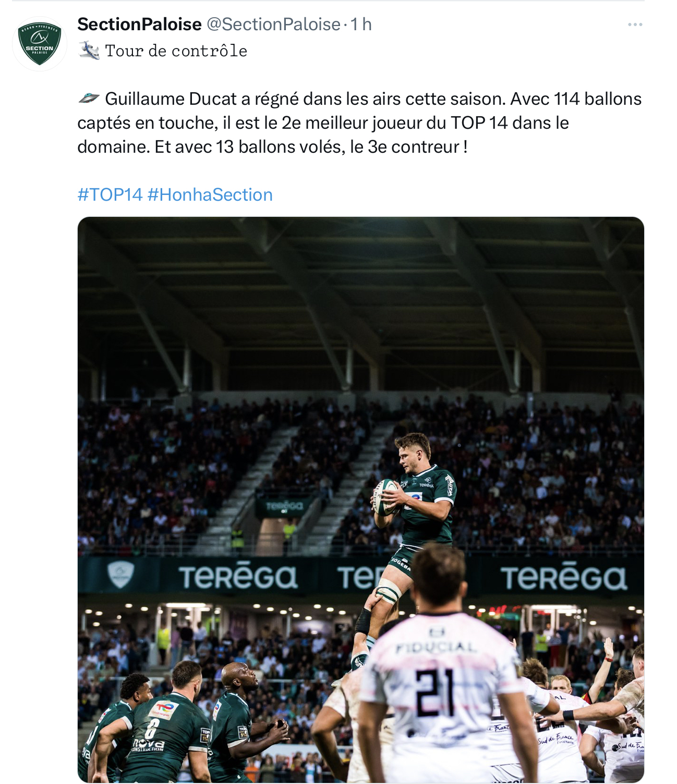Image resolution: width=677 pixels, height=784 pixels.
Task: Open the #TOP14 hashtag
Action: tap(110, 195)
